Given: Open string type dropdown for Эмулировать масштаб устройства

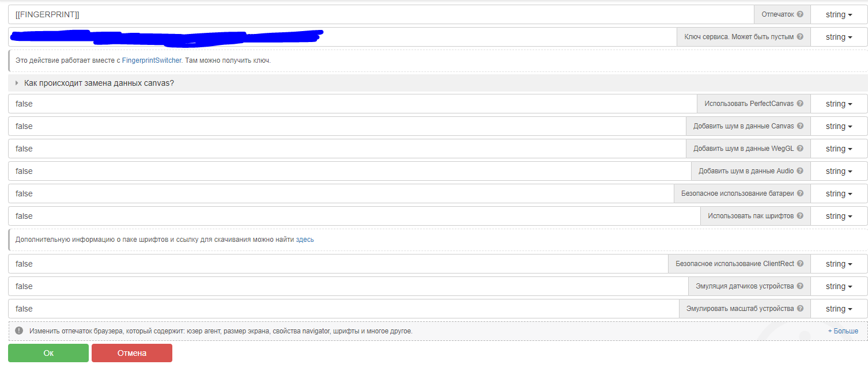Looking at the screenshot, I should (839, 309).
